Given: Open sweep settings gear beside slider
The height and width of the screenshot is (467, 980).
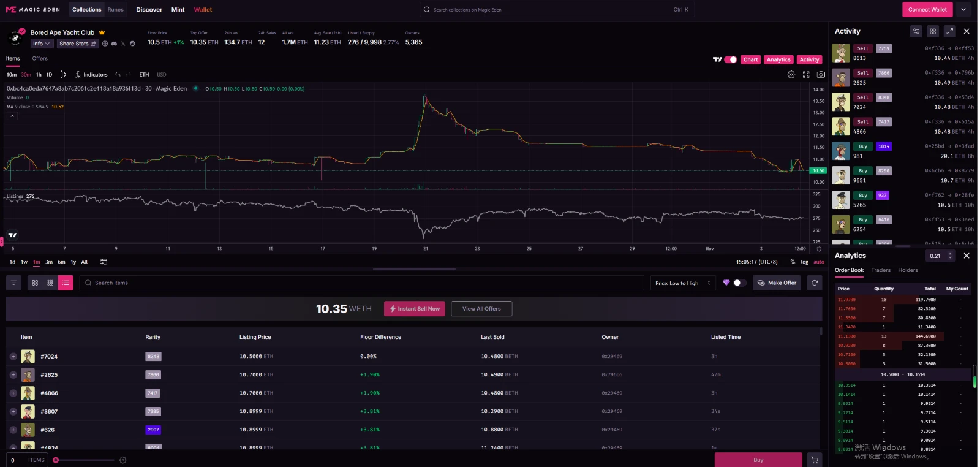Looking at the screenshot, I should click(123, 460).
